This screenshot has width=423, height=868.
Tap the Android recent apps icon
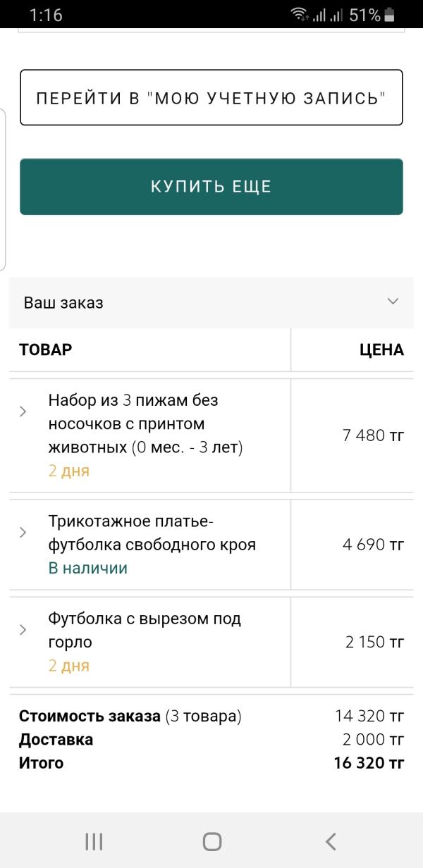click(94, 841)
